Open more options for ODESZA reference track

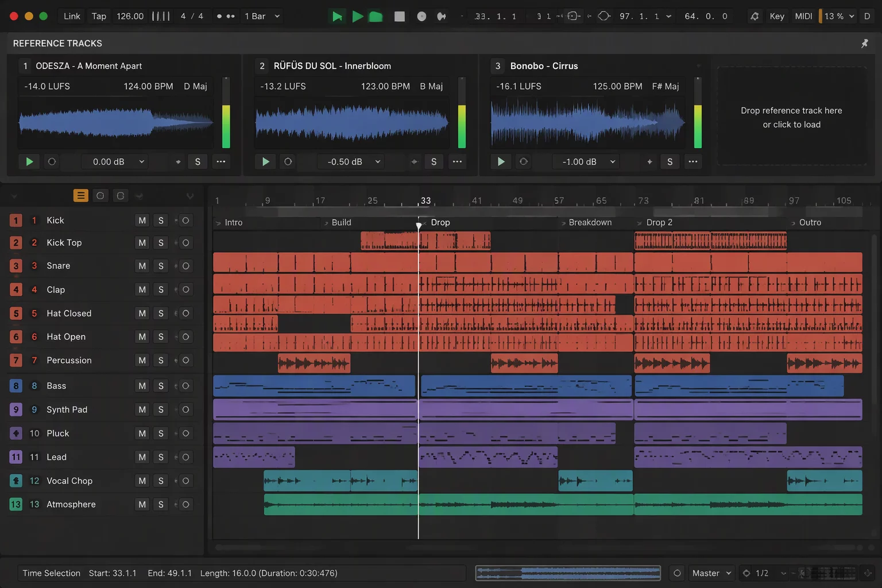(221, 162)
